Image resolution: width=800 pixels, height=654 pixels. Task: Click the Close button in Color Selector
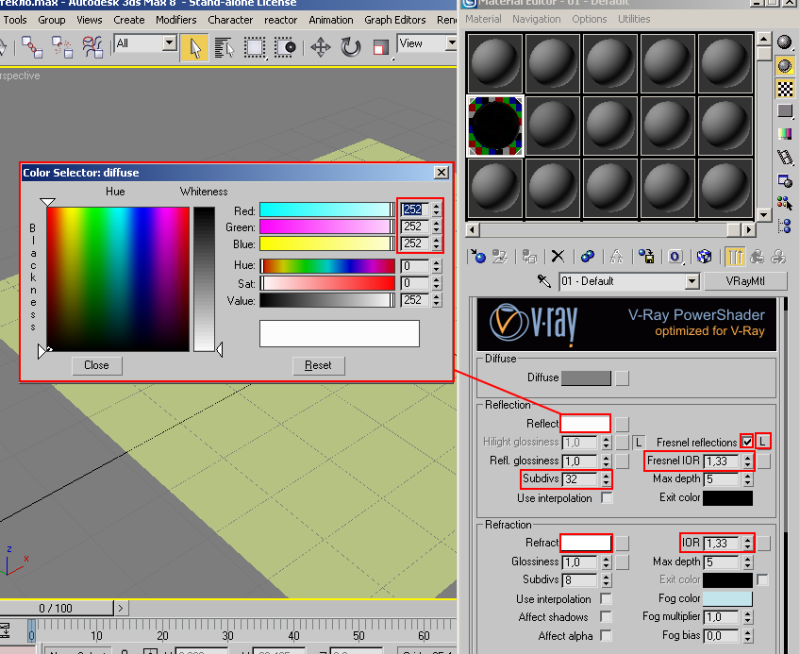coord(96,365)
